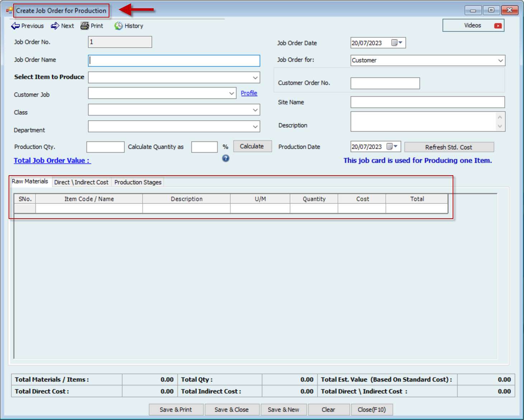Open the Profile link
524x420 pixels.
point(249,93)
